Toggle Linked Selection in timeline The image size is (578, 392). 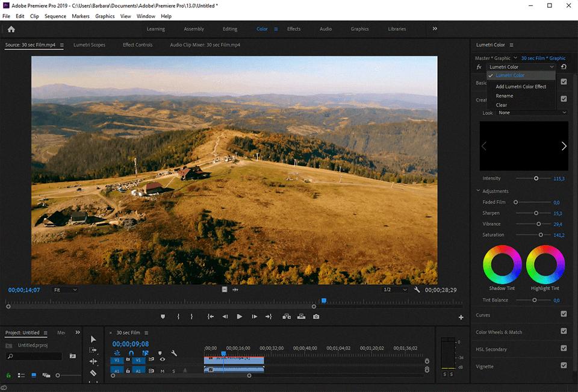pos(146,353)
